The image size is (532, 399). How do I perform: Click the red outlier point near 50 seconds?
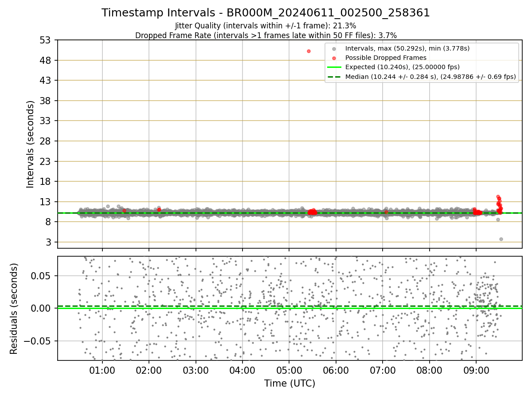[309, 51]
